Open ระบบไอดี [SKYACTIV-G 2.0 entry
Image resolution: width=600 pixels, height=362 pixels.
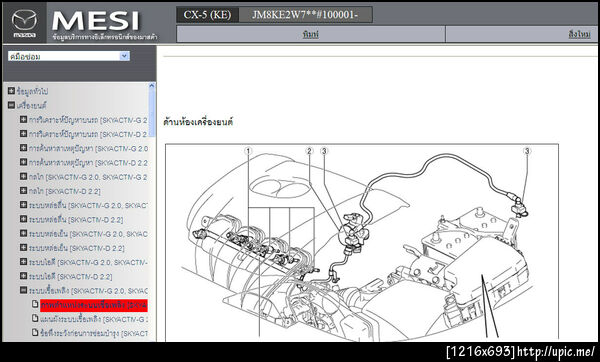(x=88, y=262)
